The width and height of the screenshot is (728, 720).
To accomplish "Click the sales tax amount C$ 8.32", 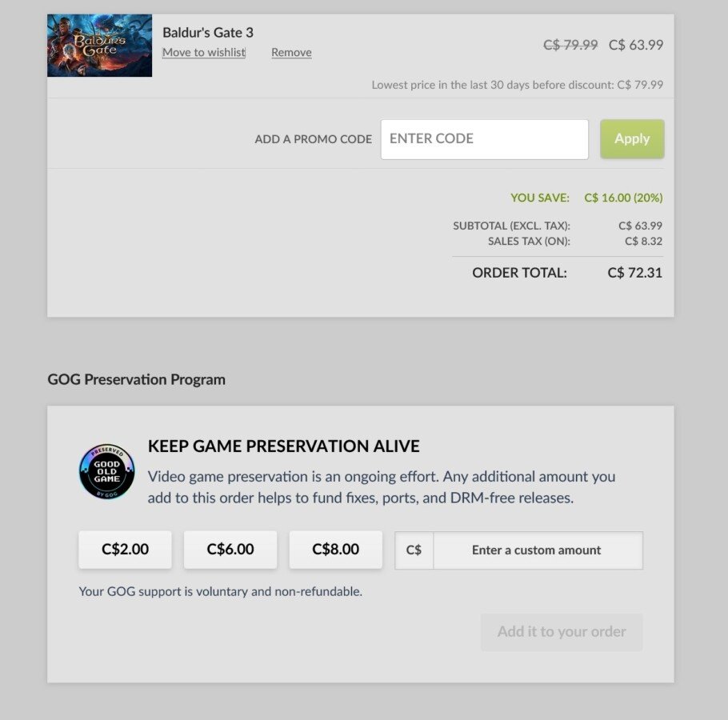I will [643, 241].
